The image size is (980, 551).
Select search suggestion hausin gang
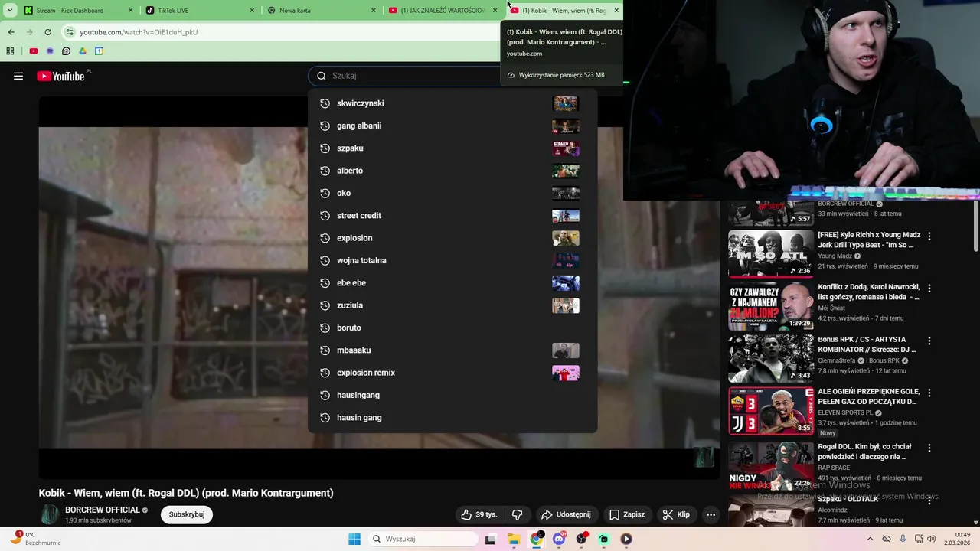pyautogui.click(x=452, y=418)
